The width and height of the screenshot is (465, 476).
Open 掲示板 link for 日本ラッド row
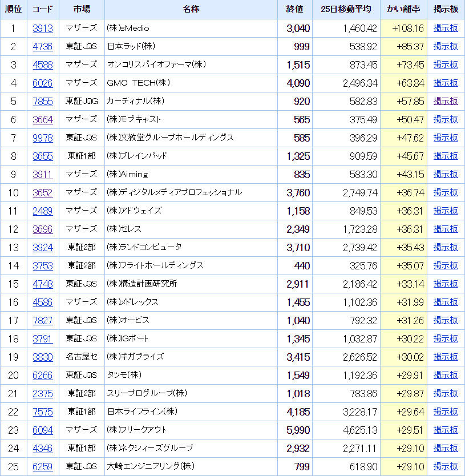[446, 46]
